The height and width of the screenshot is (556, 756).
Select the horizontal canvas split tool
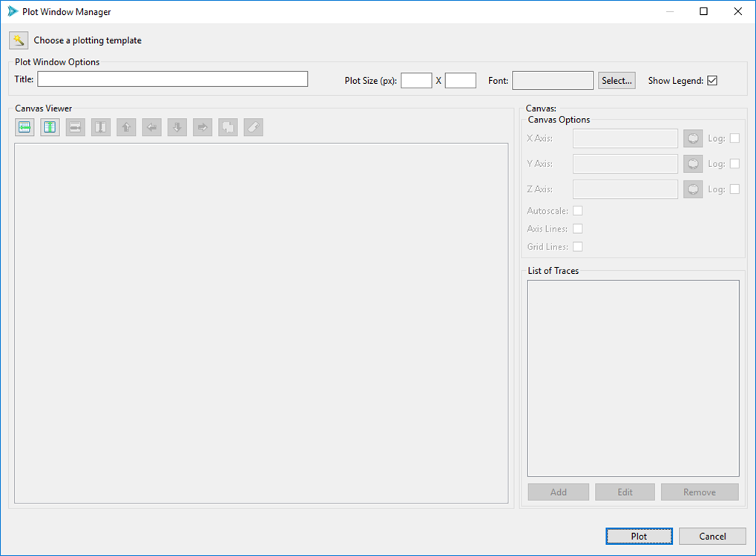pyautogui.click(x=24, y=127)
